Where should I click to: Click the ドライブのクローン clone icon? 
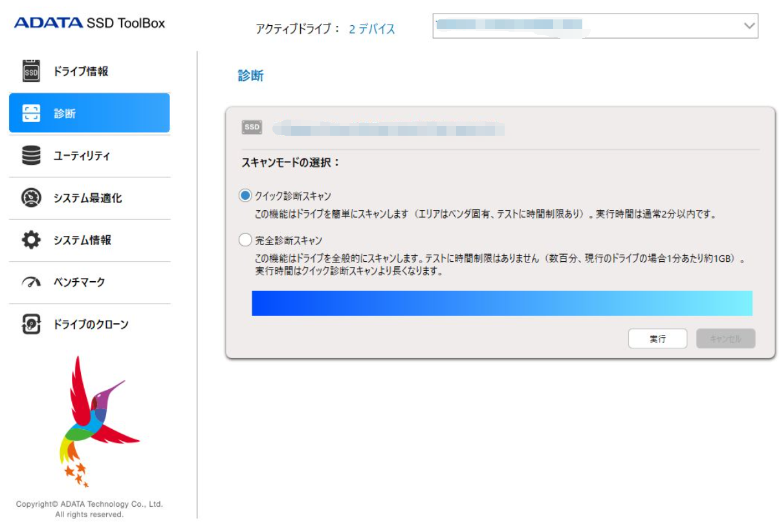(31, 324)
